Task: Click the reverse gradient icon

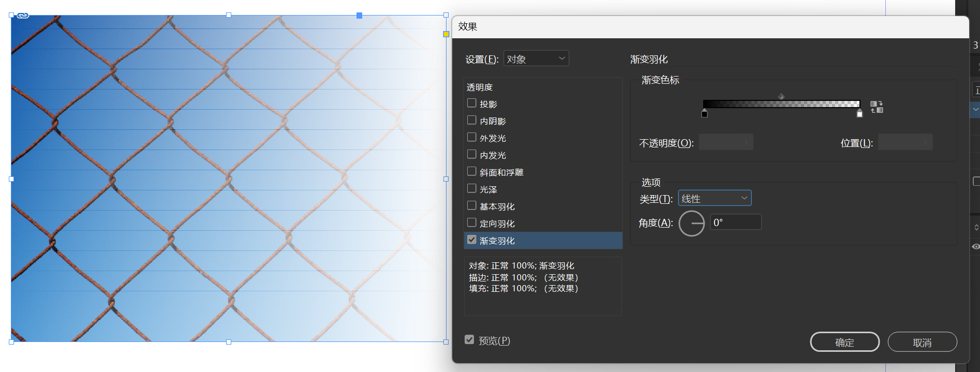Action: tap(877, 107)
